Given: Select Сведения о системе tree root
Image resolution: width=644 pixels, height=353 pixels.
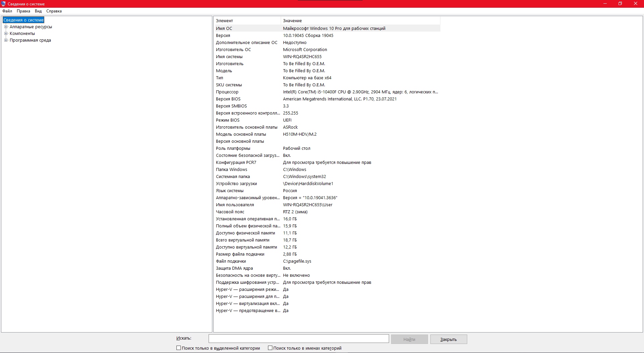Looking at the screenshot, I should (x=23, y=20).
